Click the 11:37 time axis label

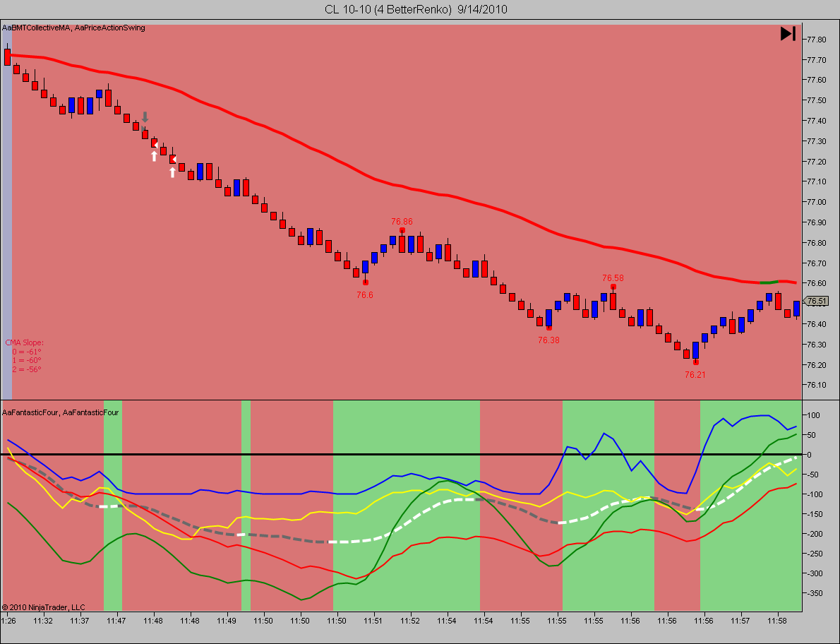[x=80, y=621]
